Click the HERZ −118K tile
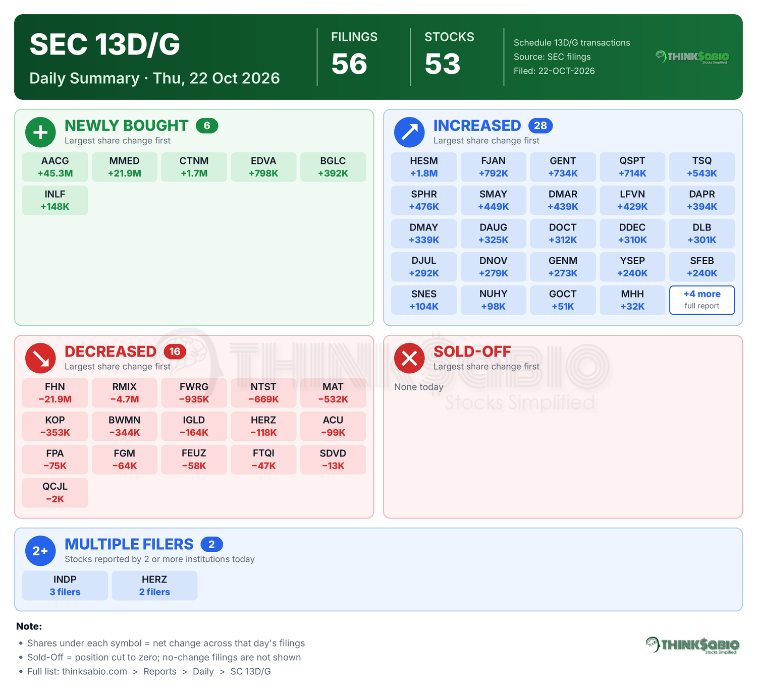Screen dimensions: 757x700 [x=263, y=426]
